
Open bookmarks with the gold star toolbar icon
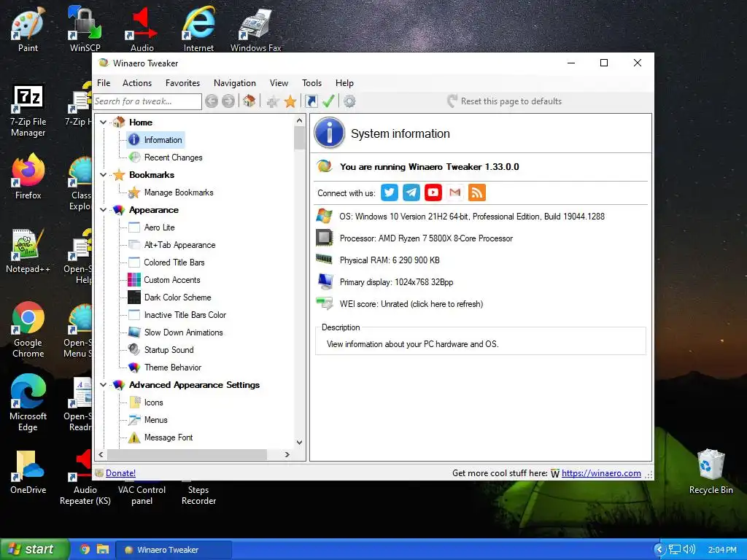[x=290, y=101]
